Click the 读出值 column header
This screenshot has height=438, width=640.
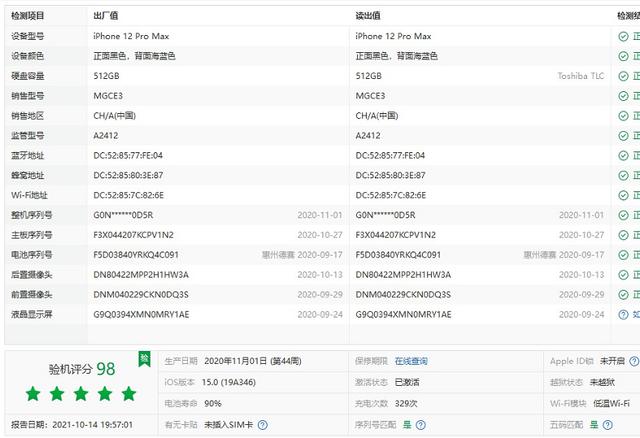[x=368, y=16]
